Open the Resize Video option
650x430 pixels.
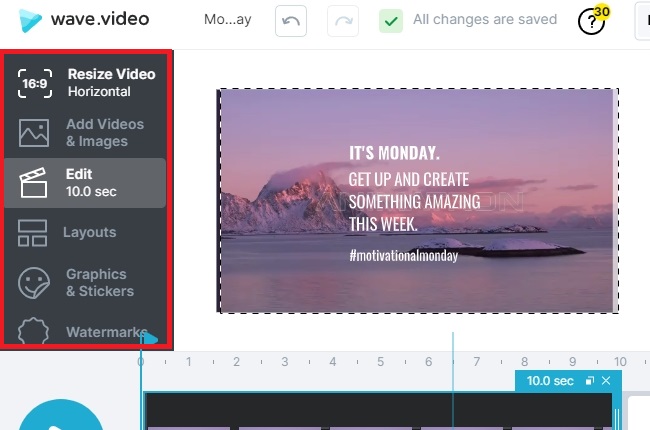tap(86, 83)
